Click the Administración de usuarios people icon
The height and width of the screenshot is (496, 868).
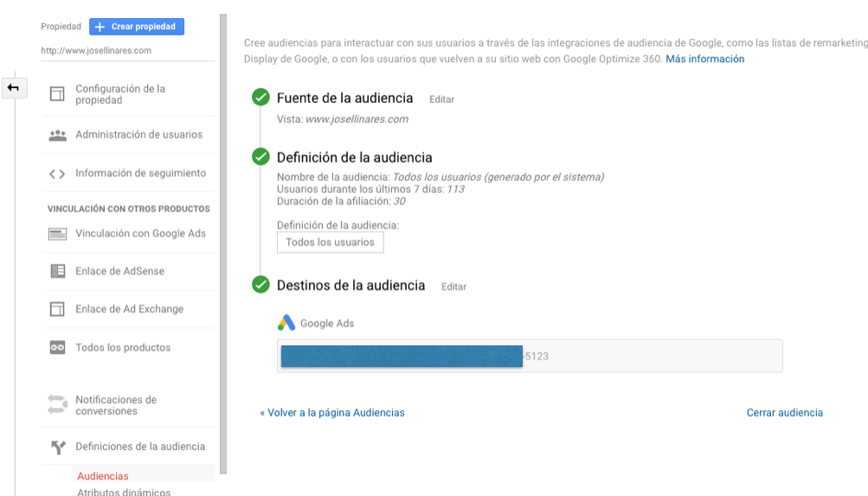(x=57, y=135)
